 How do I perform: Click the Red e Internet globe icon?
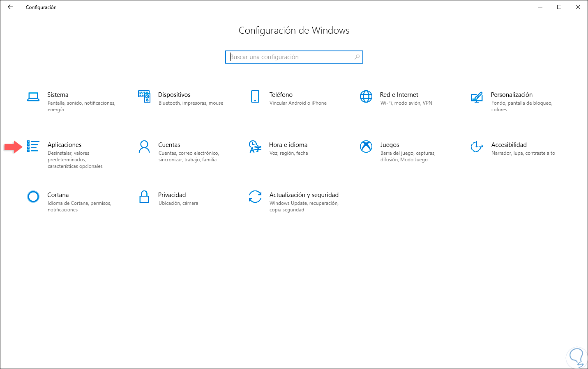click(366, 96)
